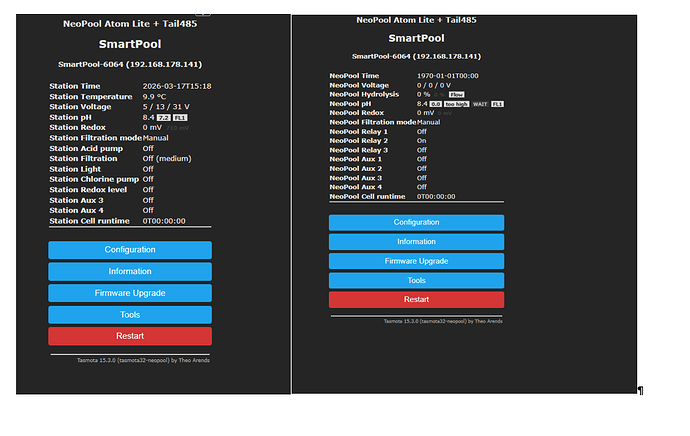Click the WAIT badge in NeoPool pH row
The height and width of the screenshot is (436, 690).
pyautogui.click(x=480, y=104)
